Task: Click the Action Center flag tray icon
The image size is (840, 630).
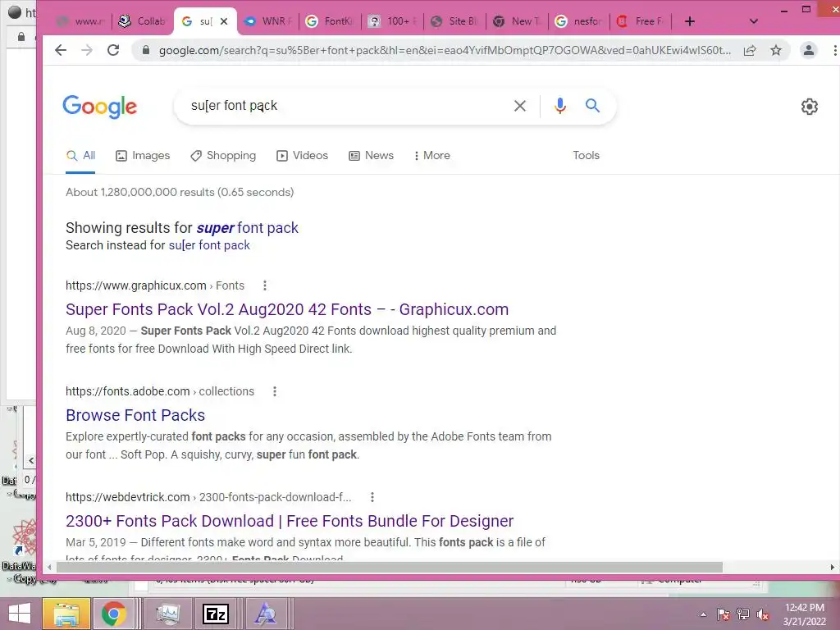Action: [x=723, y=614]
